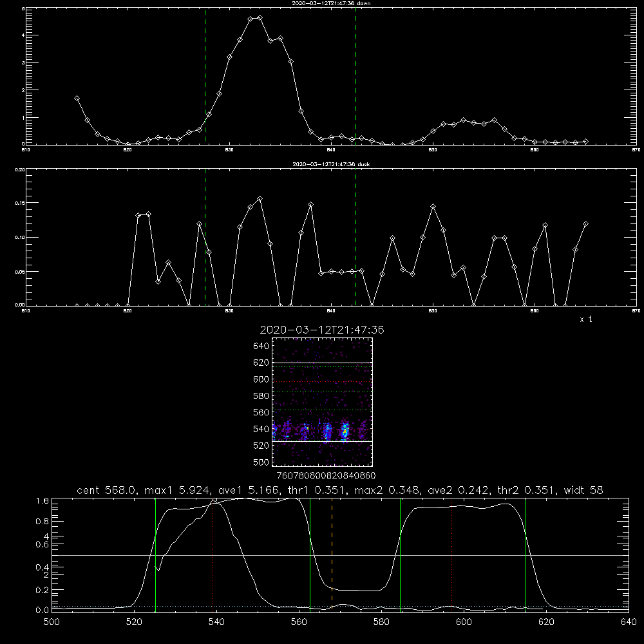Click the spectrogram y-axis label 540

pyautogui.click(x=261, y=429)
